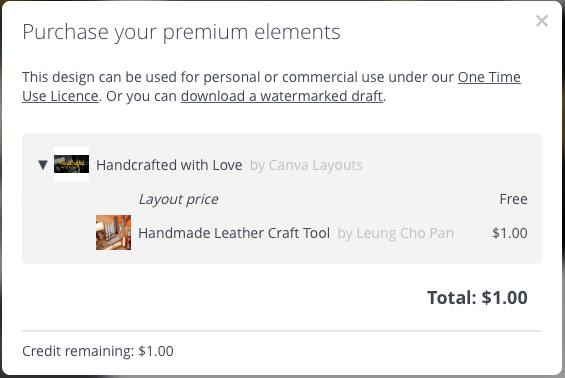This screenshot has height=378, width=565.
Task: Click the Use Licence part of the licence link
Action: 60,96
